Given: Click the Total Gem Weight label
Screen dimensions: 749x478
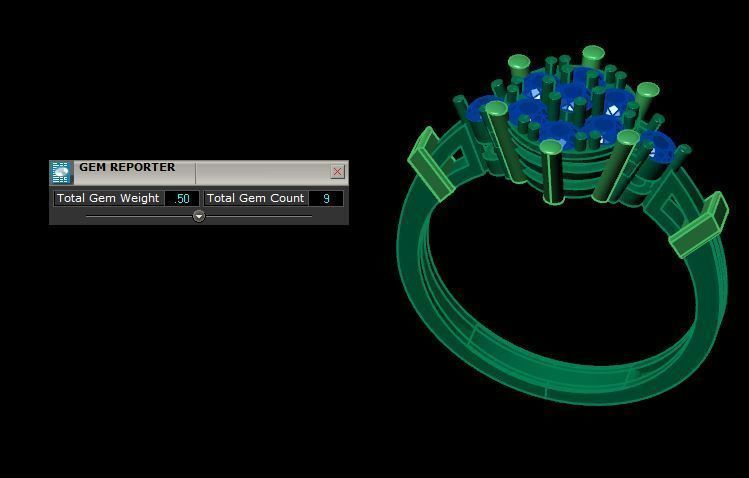Looking at the screenshot, I should click(108, 198).
